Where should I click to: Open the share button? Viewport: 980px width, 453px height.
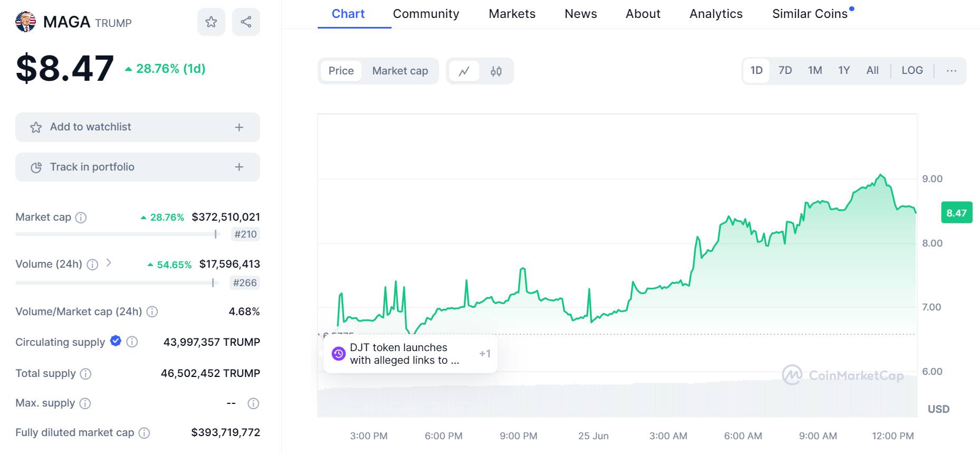[x=246, y=22]
